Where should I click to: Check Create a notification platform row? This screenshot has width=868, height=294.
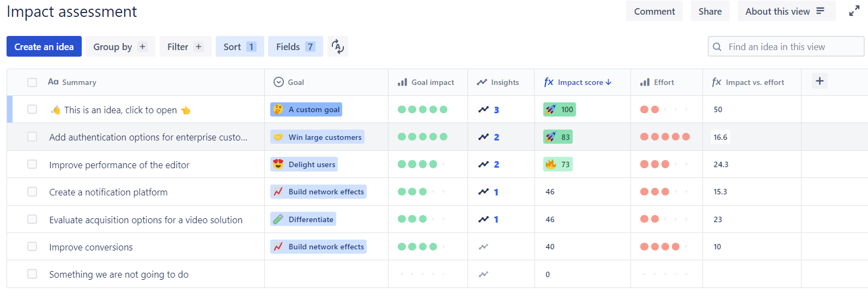point(32,192)
